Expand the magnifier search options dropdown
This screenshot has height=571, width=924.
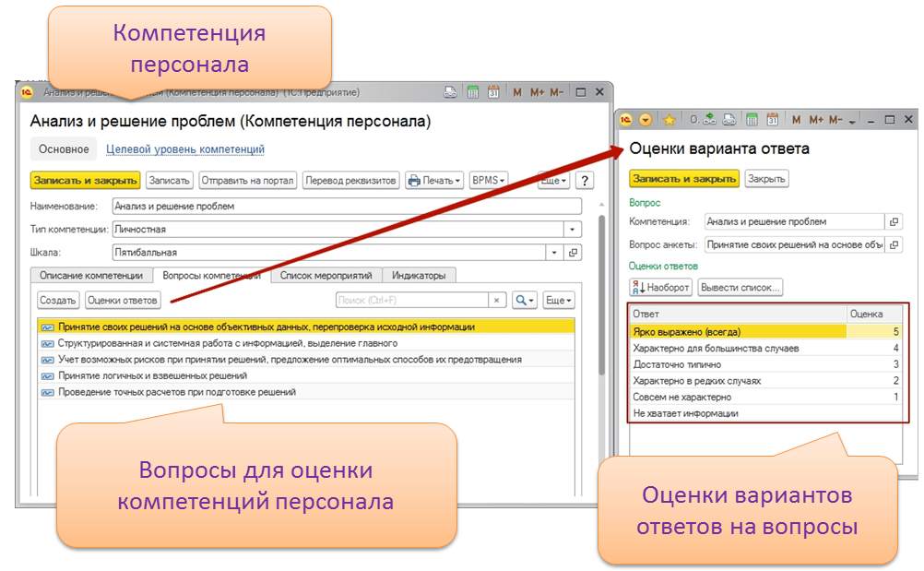pyautogui.click(x=525, y=301)
